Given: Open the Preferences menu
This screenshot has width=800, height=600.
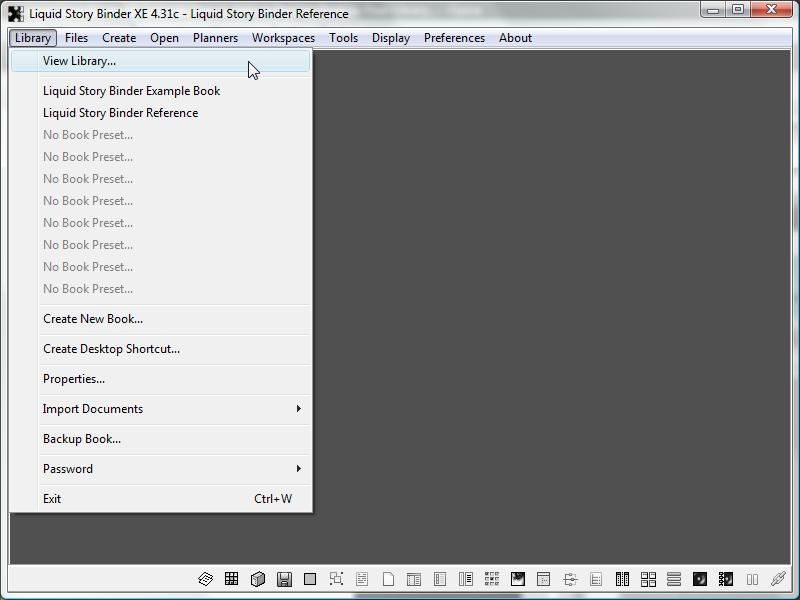Looking at the screenshot, I should tap(454, 38).
